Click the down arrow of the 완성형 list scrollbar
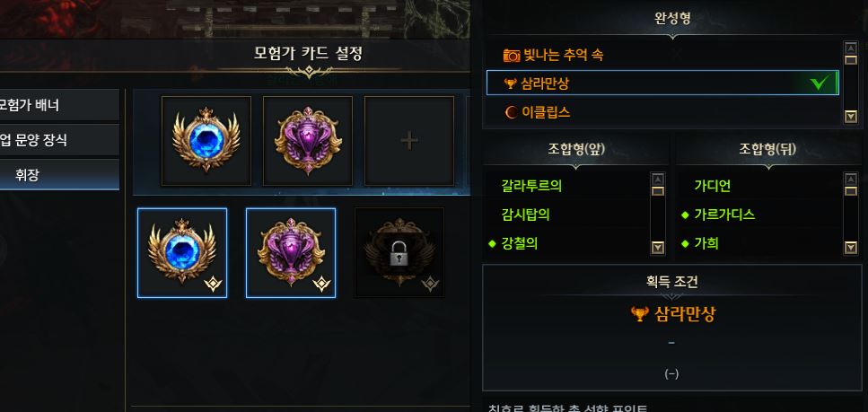Image resolution: width=868 pixels, height=412 pixels. tap(850, 117)
